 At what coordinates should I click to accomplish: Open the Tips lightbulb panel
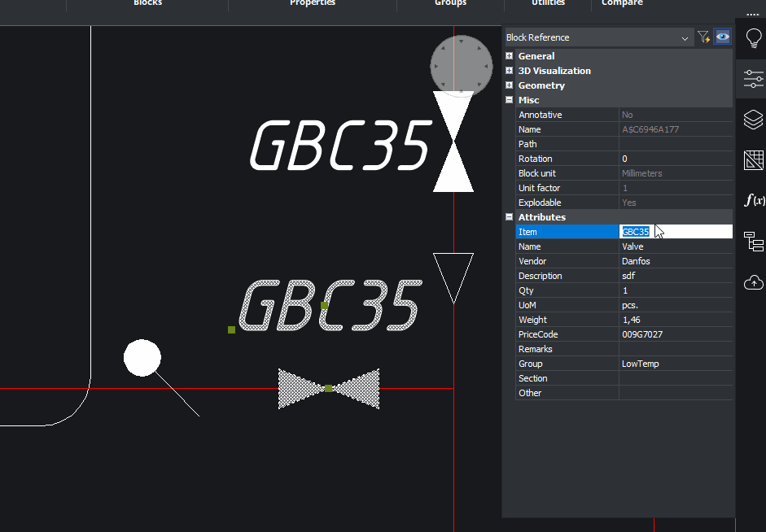click(753, 37)
